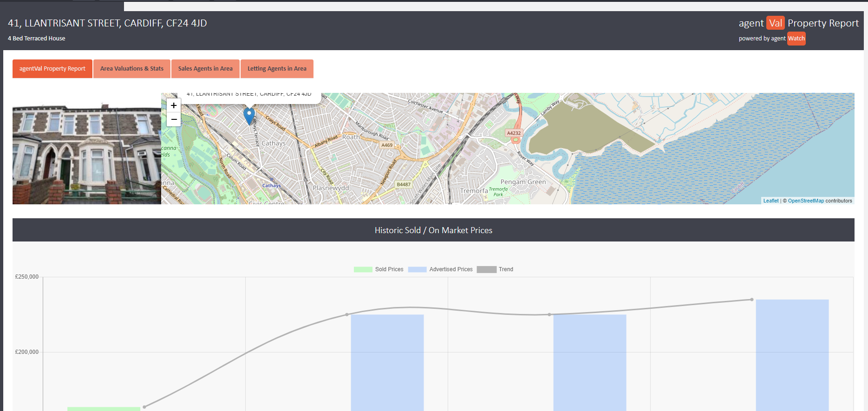The width and height of the screenshot is (868, 411).
Task: Click the rightmost advertised price bar
Action: (x=792, y=355)
